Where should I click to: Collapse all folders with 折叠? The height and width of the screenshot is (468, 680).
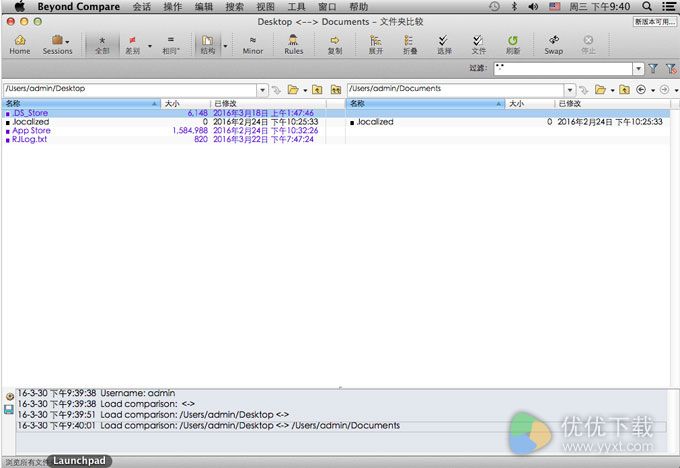(x=410, y=45)
